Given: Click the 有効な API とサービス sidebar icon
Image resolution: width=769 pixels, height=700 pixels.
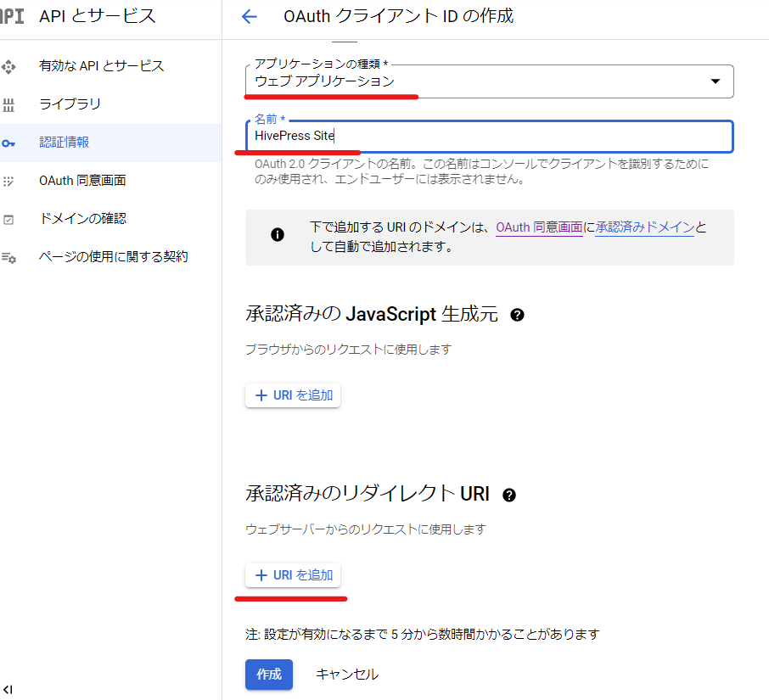Looking at the screenshot, I should click(8, 66).
